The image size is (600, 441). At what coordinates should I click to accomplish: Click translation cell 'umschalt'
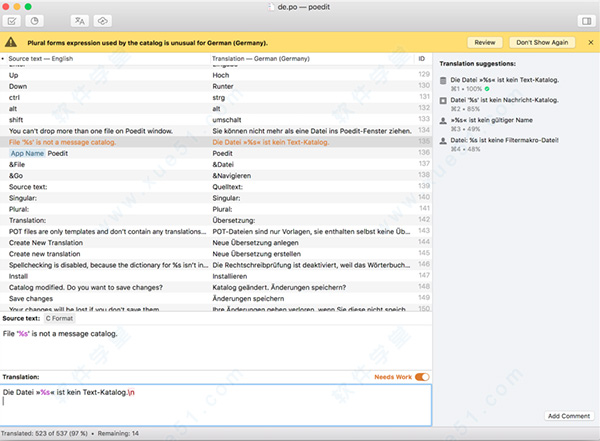coord(227,120)
